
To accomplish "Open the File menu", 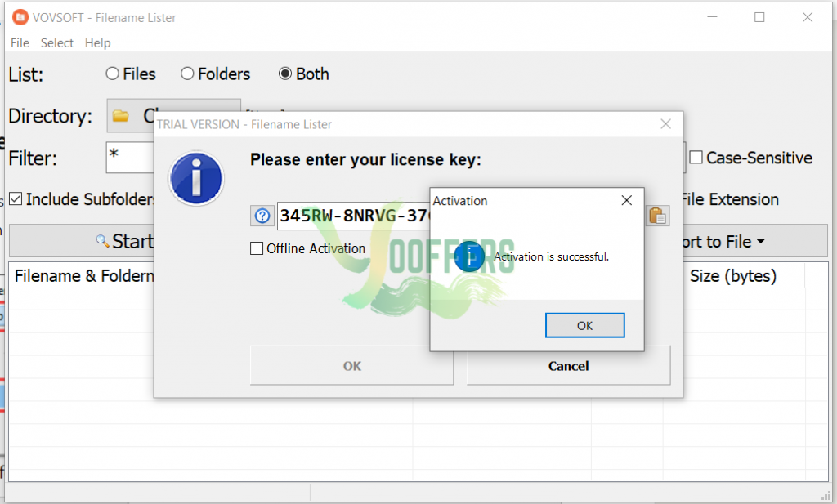I will pyautogui.click(x=20, y=43).
